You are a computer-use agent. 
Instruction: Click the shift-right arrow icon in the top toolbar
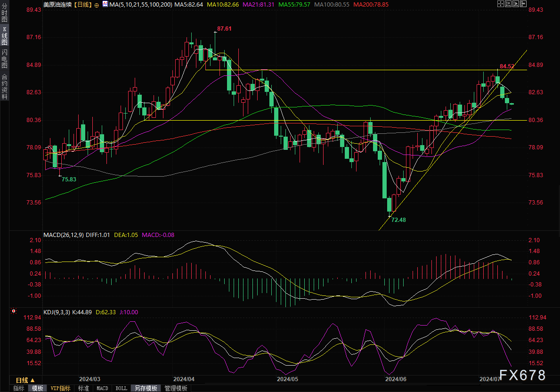click(522, 4)
